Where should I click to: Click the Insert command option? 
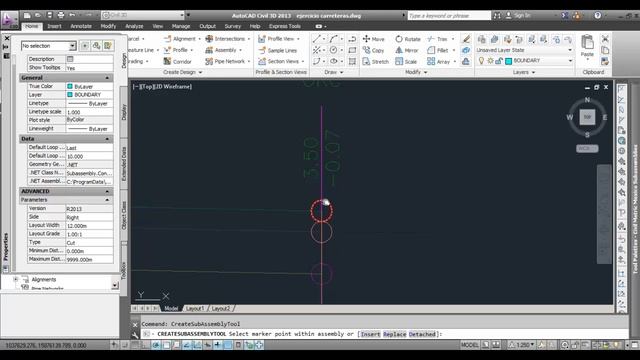point(371,334)
